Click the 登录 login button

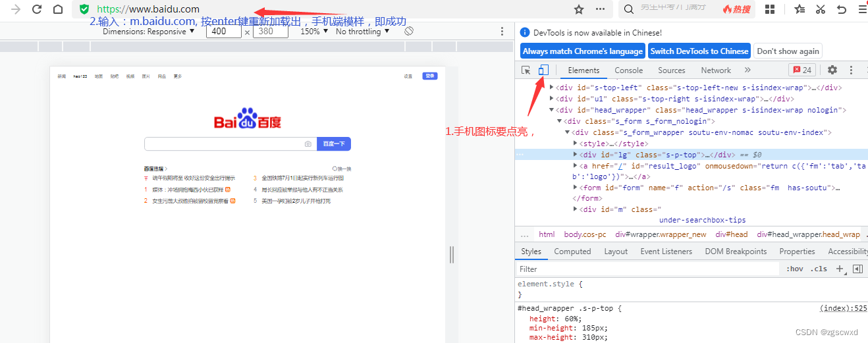point(430,76)
